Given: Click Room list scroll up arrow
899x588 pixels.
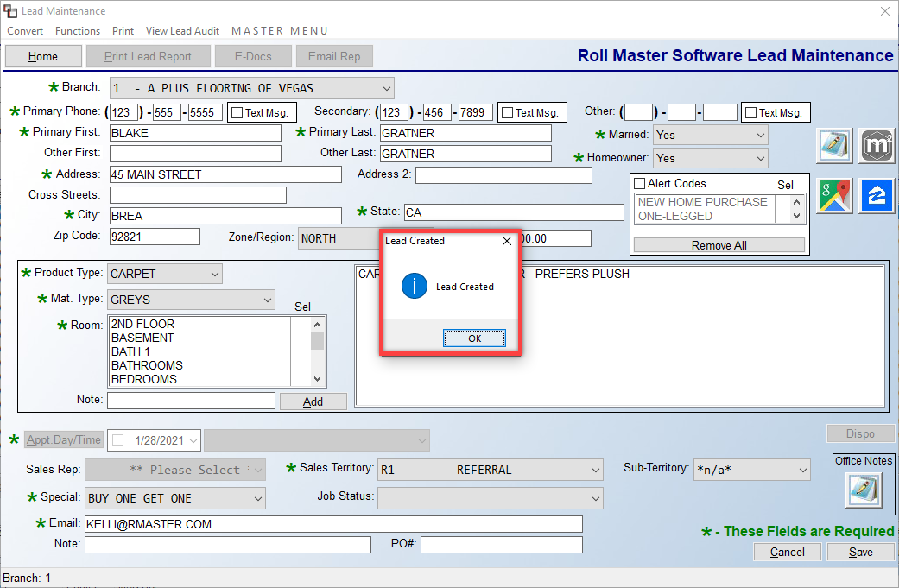Looking at the screenshot, I should (x=317, y=325).
